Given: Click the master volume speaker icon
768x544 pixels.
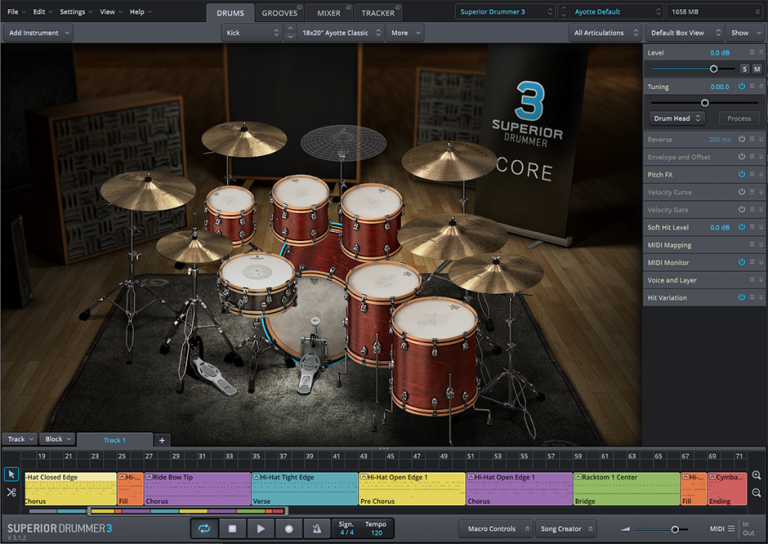Looking at the screenshot, I should coord(625,529).
